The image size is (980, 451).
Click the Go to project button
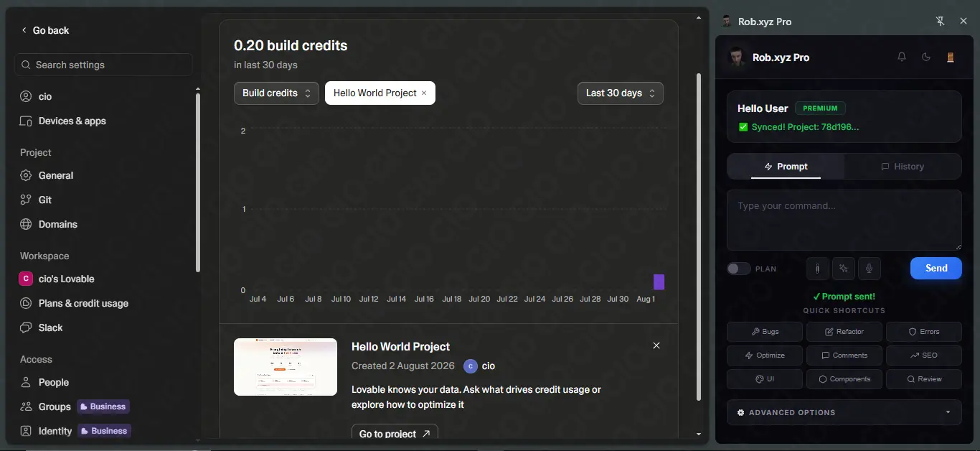(395, 433)
